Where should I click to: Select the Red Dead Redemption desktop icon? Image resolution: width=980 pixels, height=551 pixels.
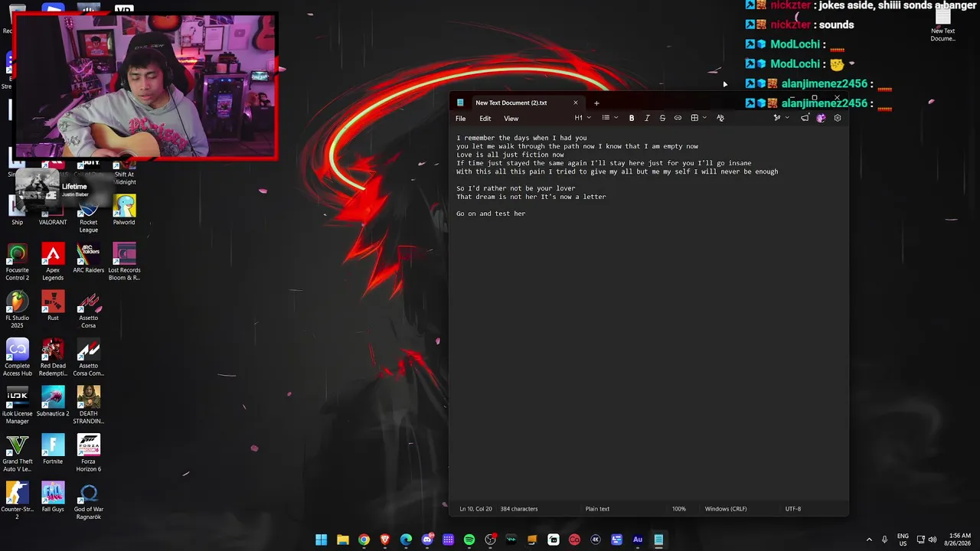[53, 357]
